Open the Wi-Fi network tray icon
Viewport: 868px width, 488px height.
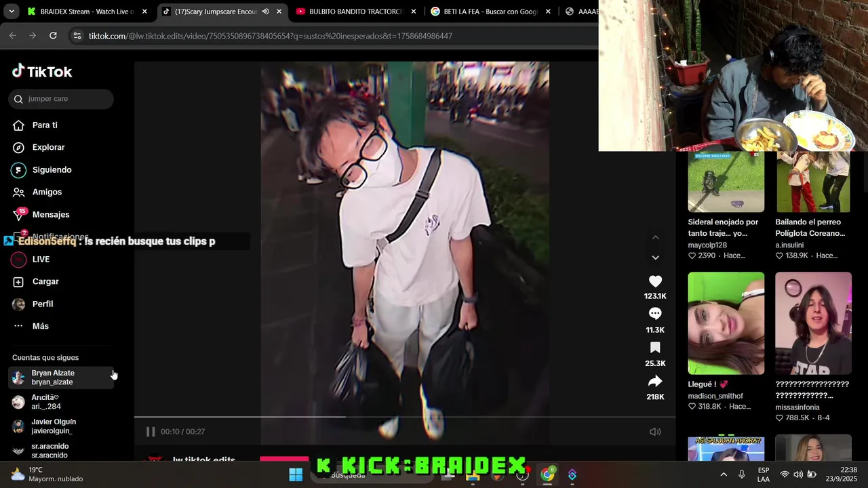tap(785, 474)
